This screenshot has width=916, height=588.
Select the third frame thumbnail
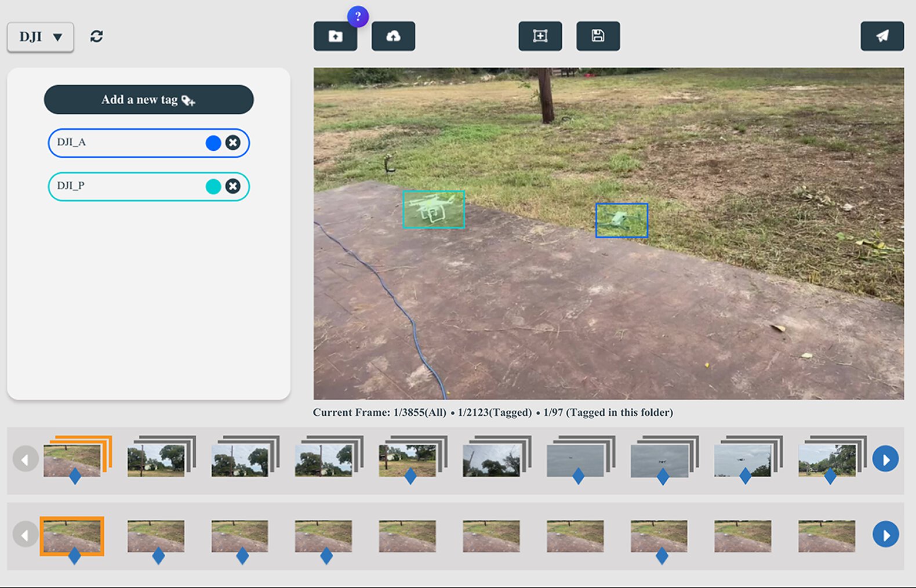[239, 536]
